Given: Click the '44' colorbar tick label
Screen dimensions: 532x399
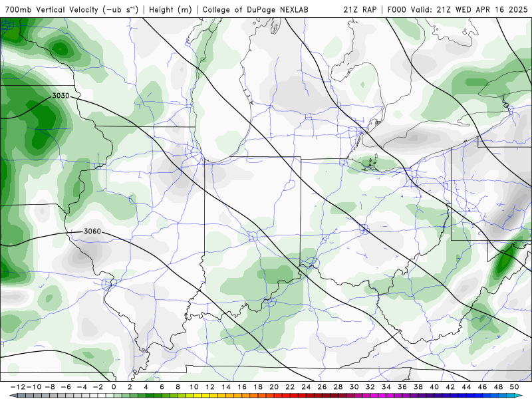Looking at the screenshot, I should [x=466, y=387].
